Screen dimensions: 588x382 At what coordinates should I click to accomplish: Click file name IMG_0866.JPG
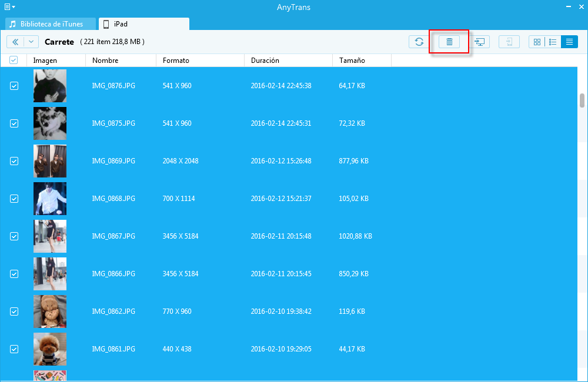coord(113,274)
